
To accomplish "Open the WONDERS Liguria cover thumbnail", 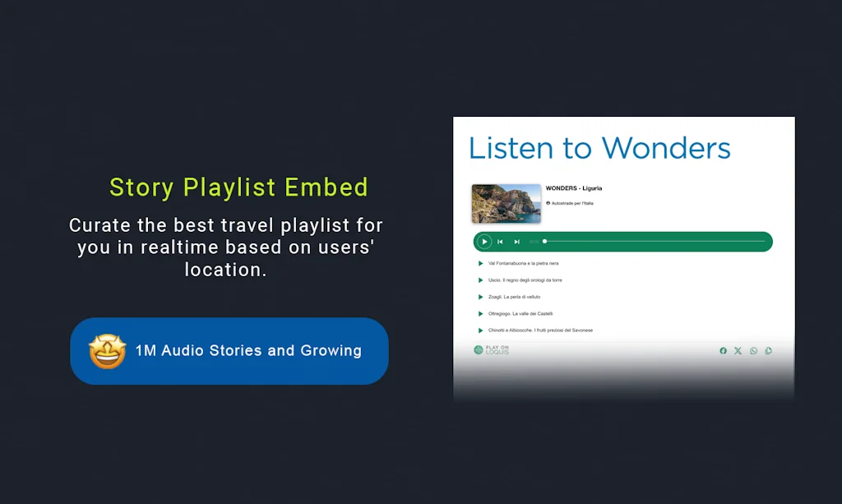I will point(506,204).
